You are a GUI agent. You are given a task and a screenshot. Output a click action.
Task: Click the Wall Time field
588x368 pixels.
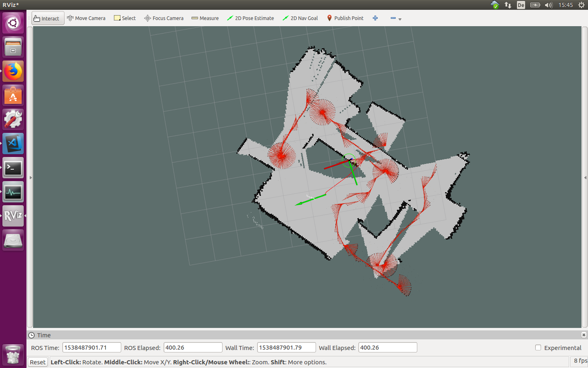pyautogui.click(x=286, y=348)
